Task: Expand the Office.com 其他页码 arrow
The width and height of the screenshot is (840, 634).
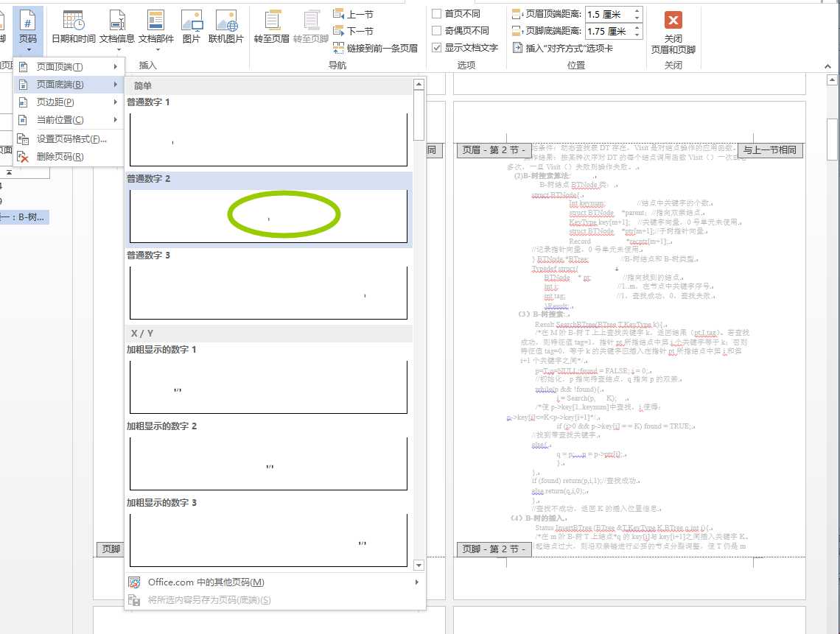Action: 417,582
